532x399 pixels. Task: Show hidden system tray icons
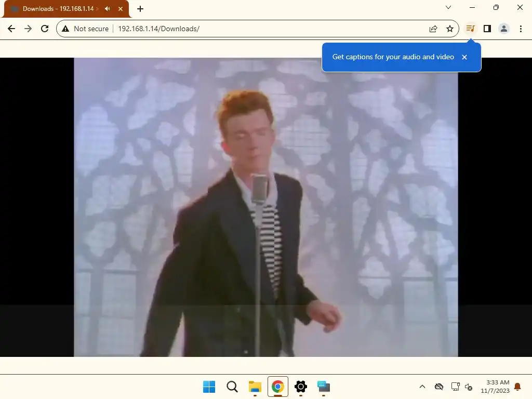[x=422, y=387]
